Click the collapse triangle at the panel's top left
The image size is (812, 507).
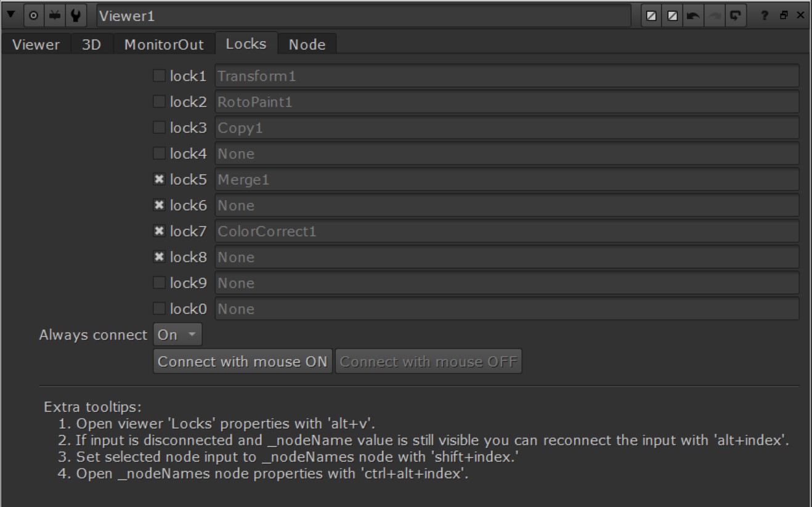click(10, 15)
